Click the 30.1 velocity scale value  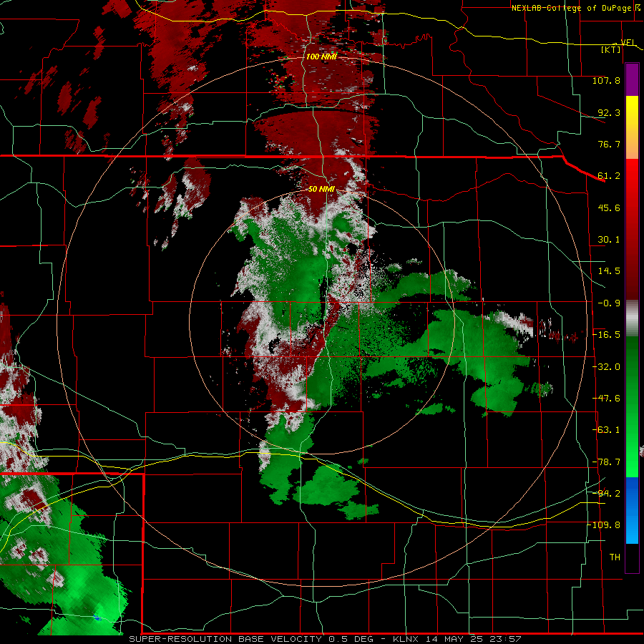pos(609,240)
